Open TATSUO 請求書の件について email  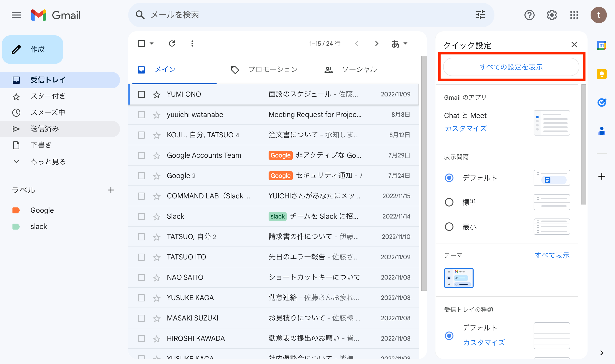pyautogui.click(x=273, y=237)
